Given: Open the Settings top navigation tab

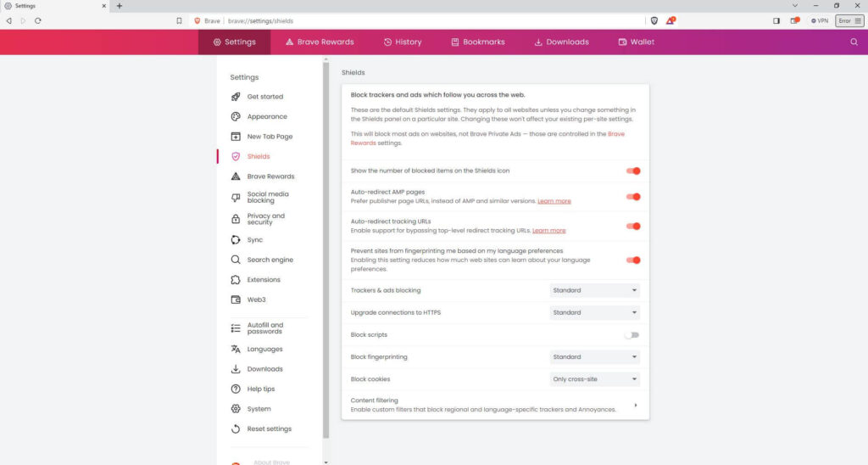Looking at the screenshot, I should 235,42.
